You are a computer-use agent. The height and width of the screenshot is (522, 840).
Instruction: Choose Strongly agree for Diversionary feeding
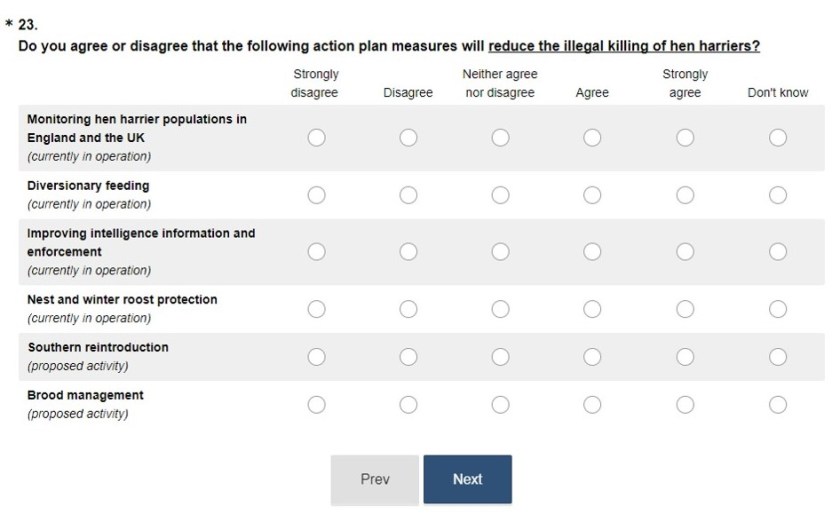tap(685, 195)
